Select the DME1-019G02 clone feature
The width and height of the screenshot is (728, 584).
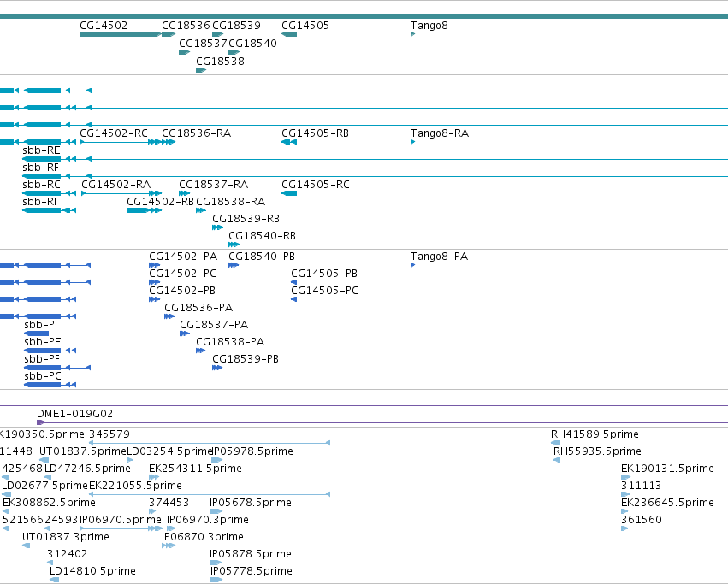(x=382, y=422)
